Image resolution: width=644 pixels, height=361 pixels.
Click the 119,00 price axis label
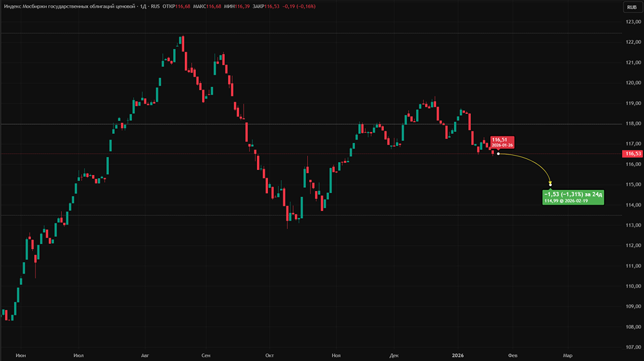pyautogui.click(x=633, y=104)
